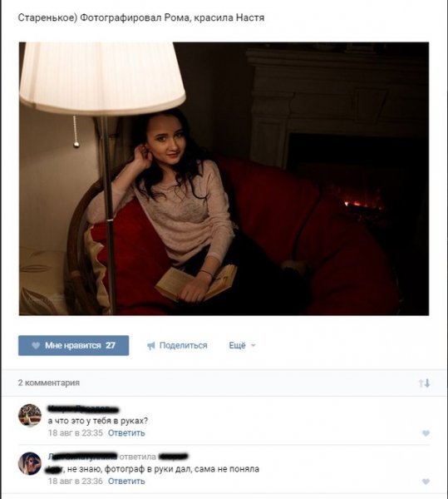Open the second commenter's round avatar
Image resolution: width=448 pixels, height=499 pixels.
30,463
